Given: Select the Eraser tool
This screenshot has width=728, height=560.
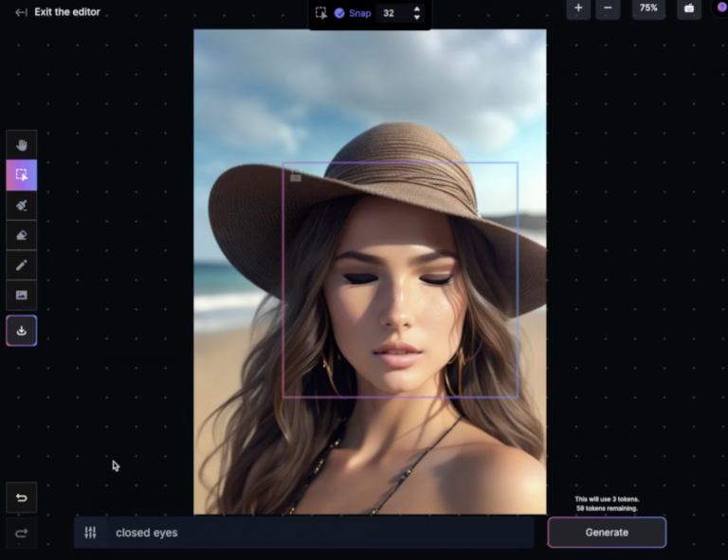Looking at the screenshot, I should 21,235.
